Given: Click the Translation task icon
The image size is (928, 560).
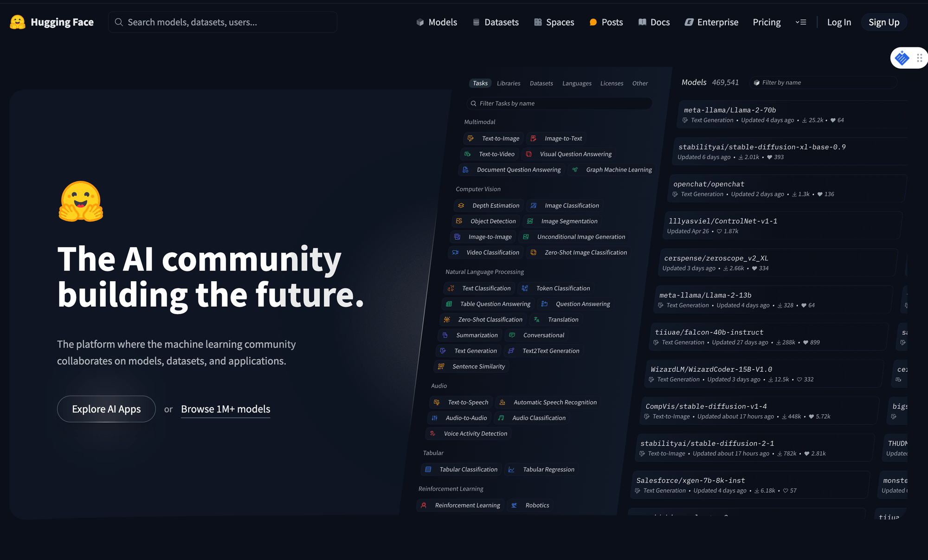Looking at the screenshot, I should point(536,320).
